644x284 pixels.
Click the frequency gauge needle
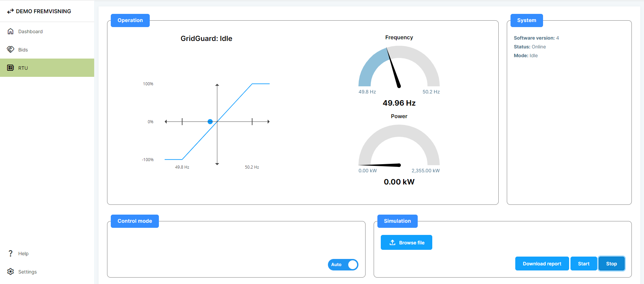[394, 68]
